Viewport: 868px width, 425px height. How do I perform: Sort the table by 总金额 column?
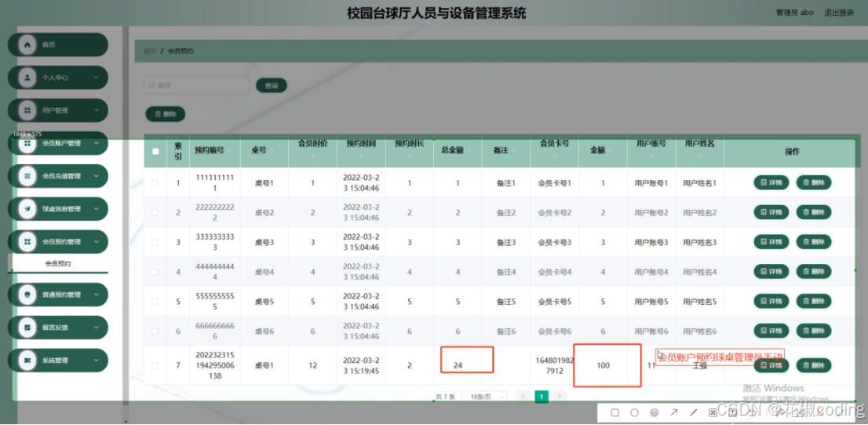pyautogui.click(x=469, y=151)
